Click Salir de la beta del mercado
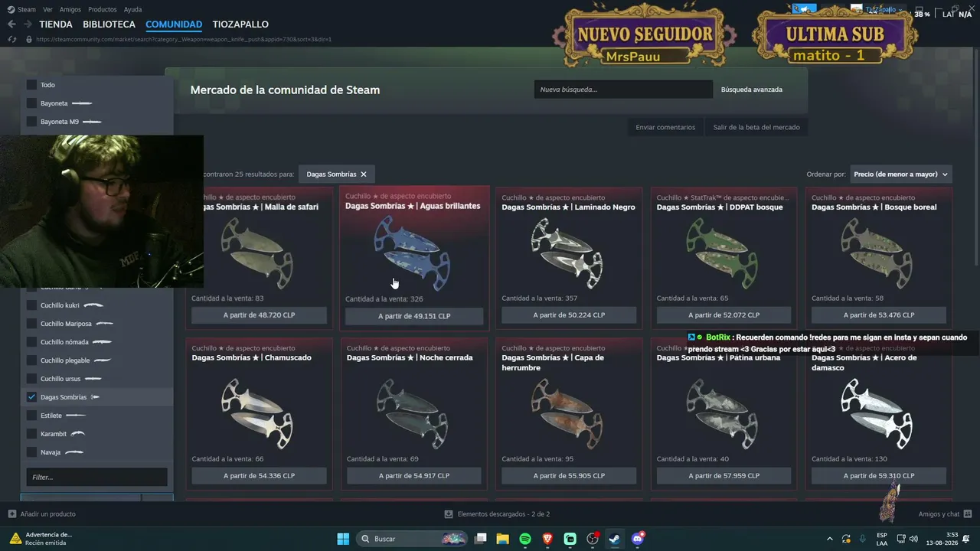This screenshot has width=980, height=551. tap(756, 127)
